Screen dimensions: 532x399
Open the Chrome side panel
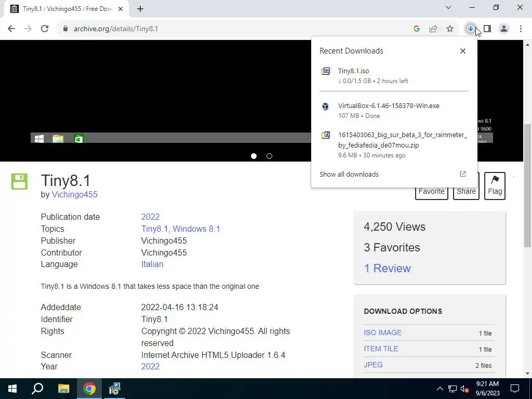click(487, 29)
